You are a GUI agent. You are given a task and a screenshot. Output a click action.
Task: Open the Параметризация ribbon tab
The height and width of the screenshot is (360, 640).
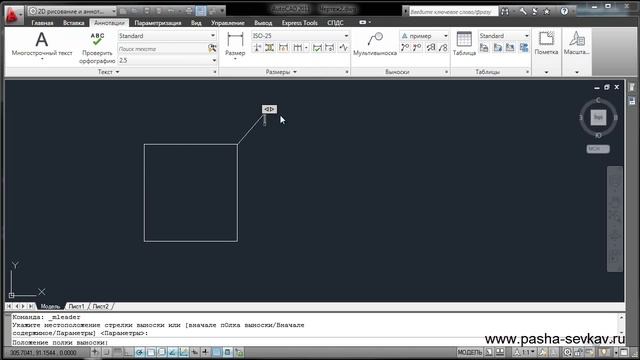[158, 23]
